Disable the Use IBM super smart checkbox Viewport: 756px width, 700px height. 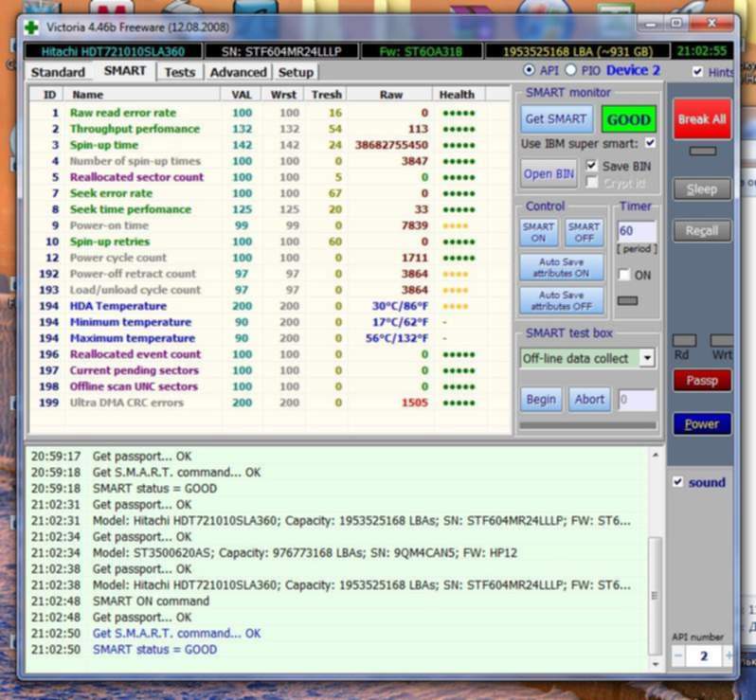click(649, 143)
